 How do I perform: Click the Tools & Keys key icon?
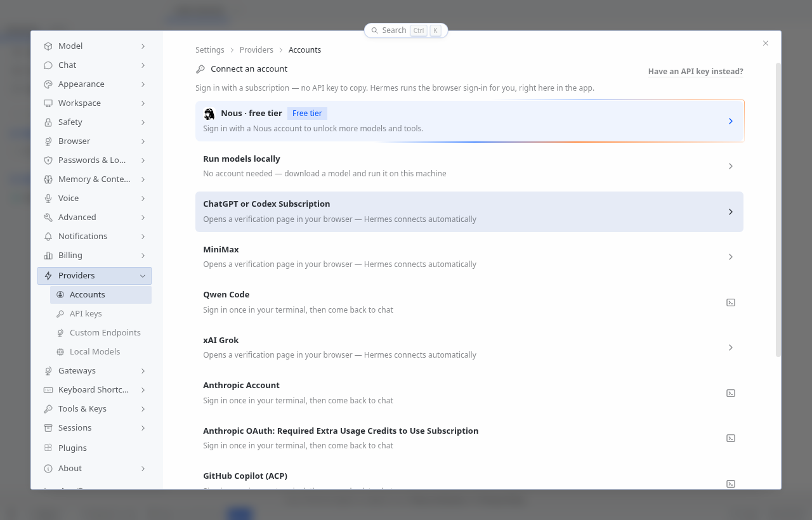(48, 409)
